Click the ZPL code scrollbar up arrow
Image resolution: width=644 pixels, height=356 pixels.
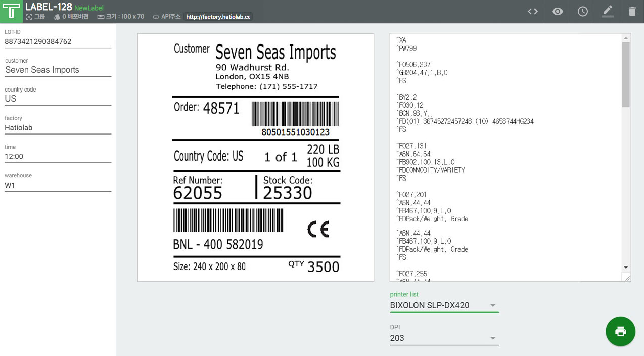[626, 37]
